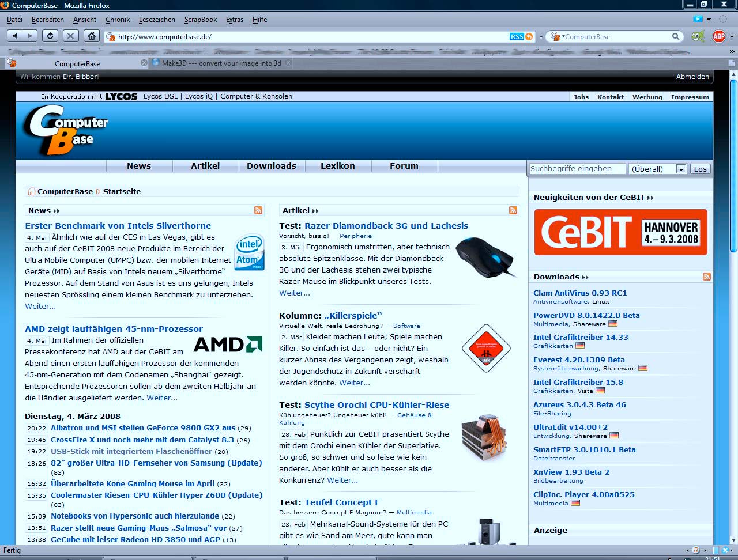Open the Artikel site navigation tab
Screen dimensions: 738x560
(x=205, y=166)
